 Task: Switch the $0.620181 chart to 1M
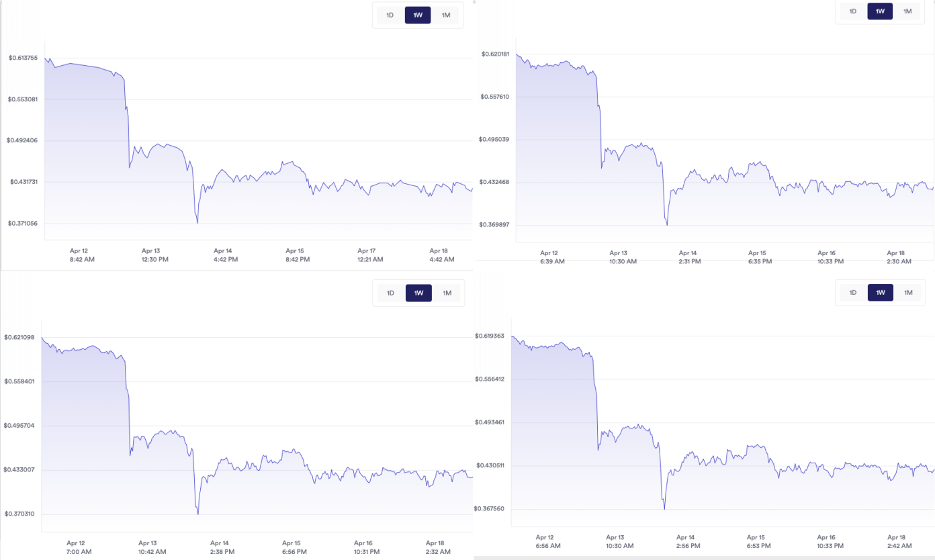(x=907, y=11)
